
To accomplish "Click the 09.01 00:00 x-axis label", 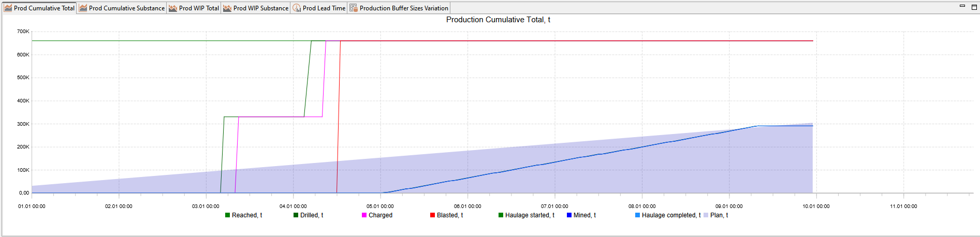I will point(729,206).
